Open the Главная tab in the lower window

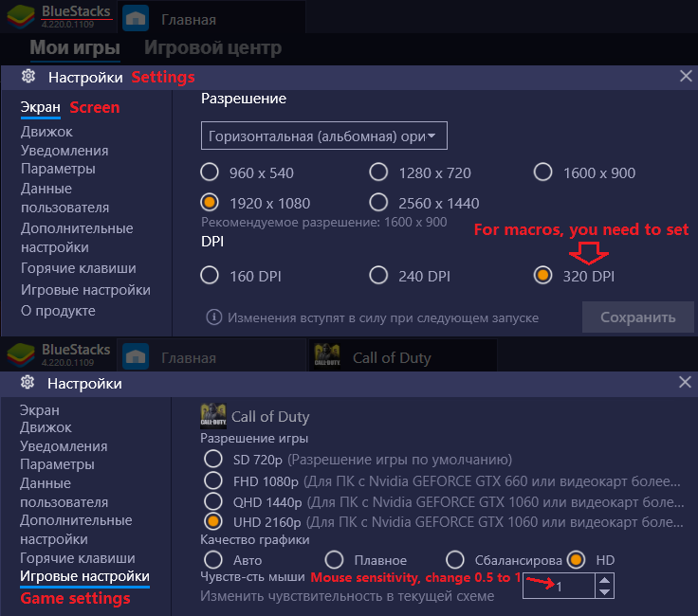coord(211,356)
